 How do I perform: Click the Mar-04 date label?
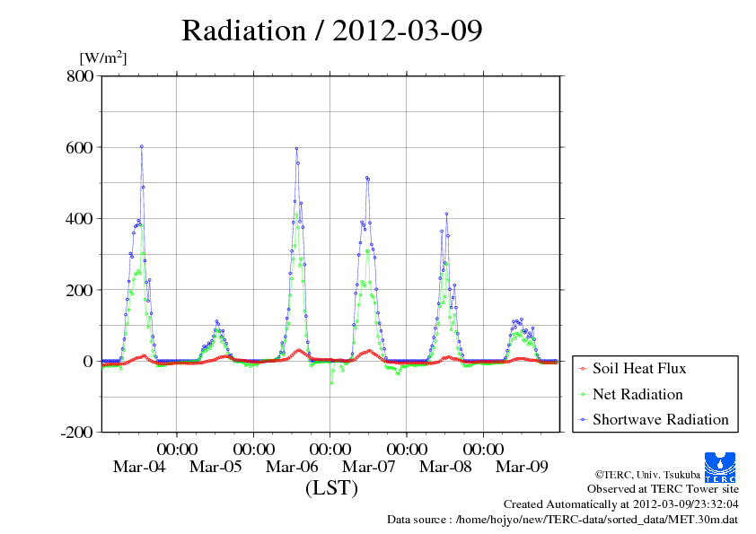[139, 467]
